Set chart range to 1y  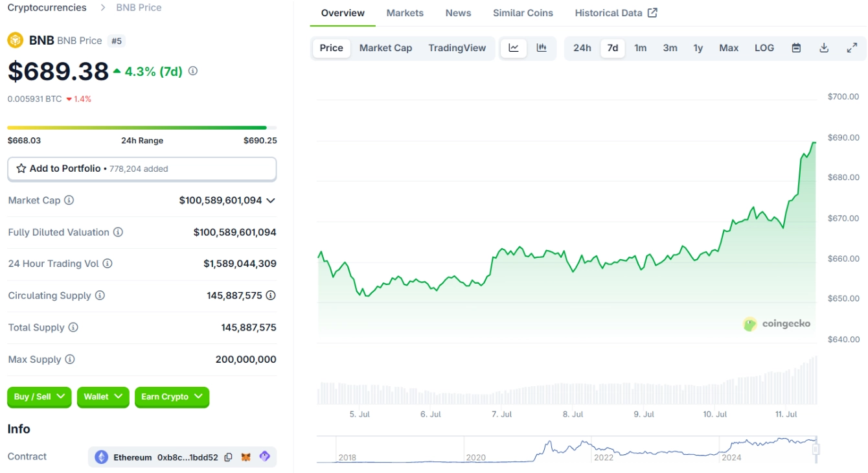coord(698,48)
